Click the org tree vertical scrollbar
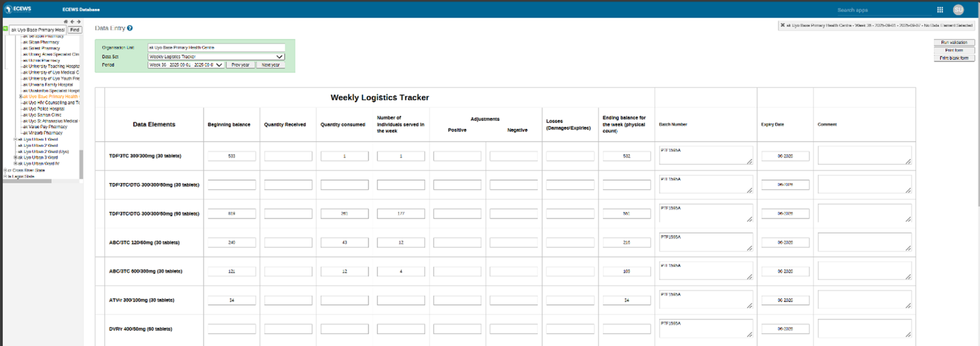980x346 pixels. click(81, 164)
